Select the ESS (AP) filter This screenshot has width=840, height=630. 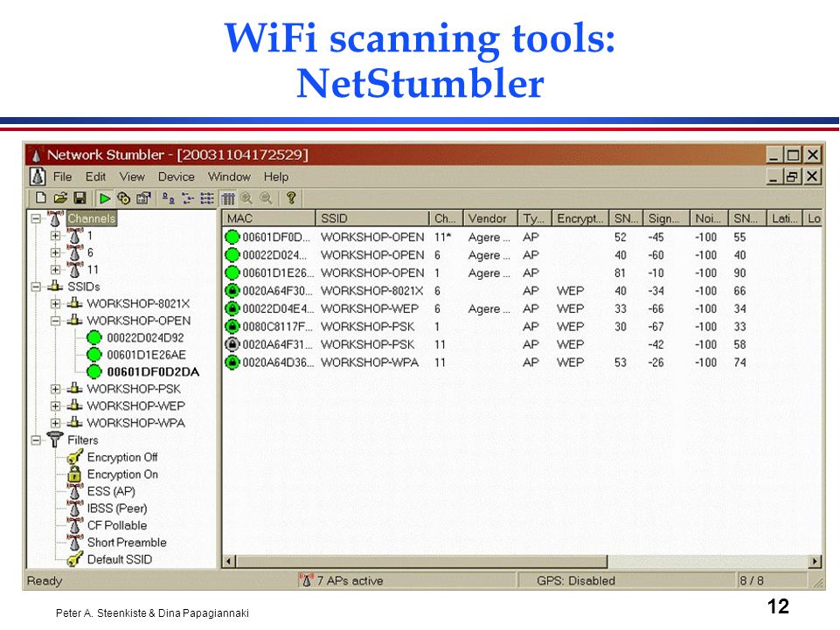[x=111, y=492]
